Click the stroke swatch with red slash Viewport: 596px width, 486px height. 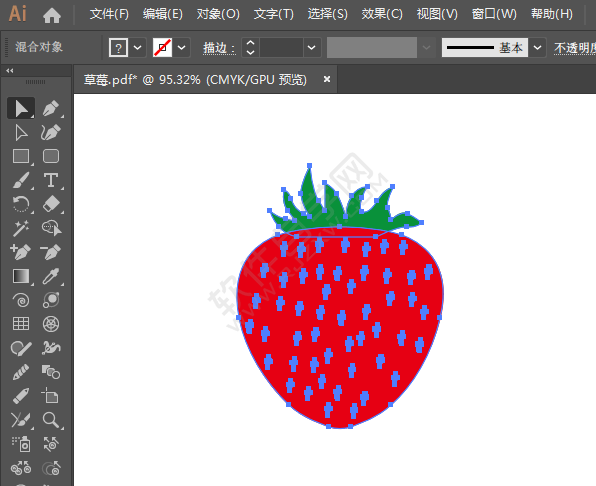(x=162, y=48)
